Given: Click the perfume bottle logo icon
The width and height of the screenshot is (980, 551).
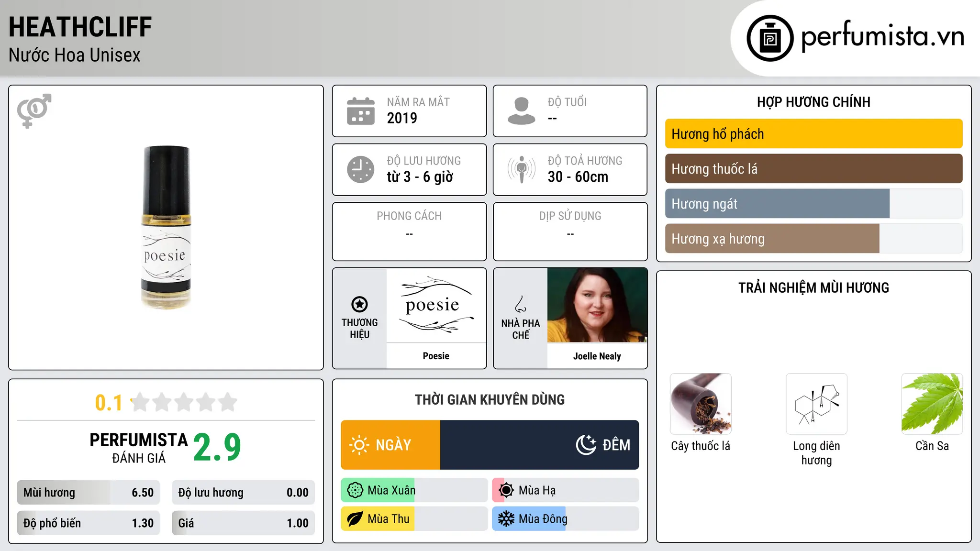Looking at the screenshot, I should 770,38.
